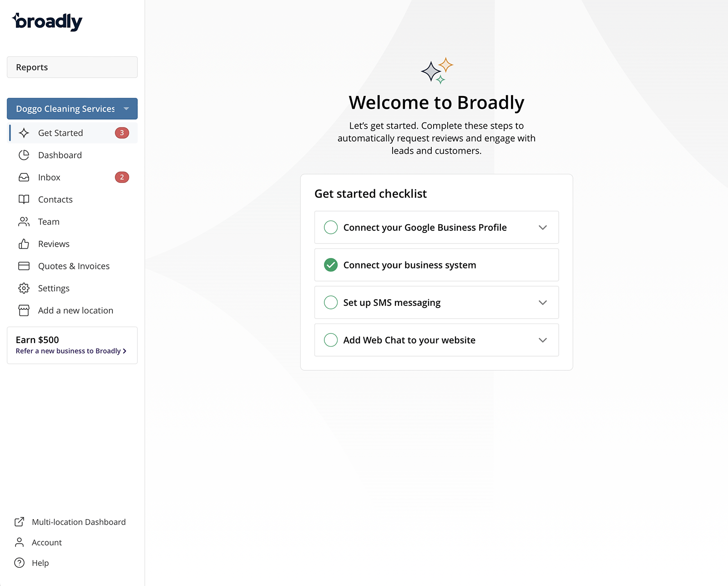Screen dimensions: 728x586
Task: Expand the Add Web Chat chevron
Action: click(542, 340)
